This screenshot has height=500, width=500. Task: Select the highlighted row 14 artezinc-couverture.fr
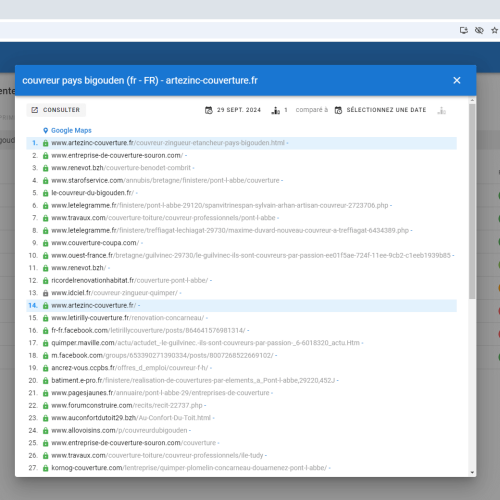click(242, 306)
